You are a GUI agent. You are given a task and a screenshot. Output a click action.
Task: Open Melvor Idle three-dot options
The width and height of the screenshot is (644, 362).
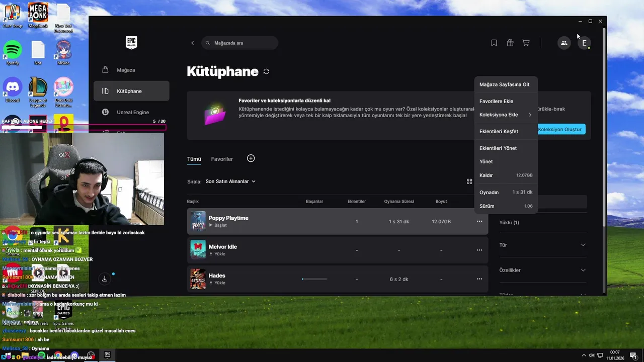click(x=479, y=250)
